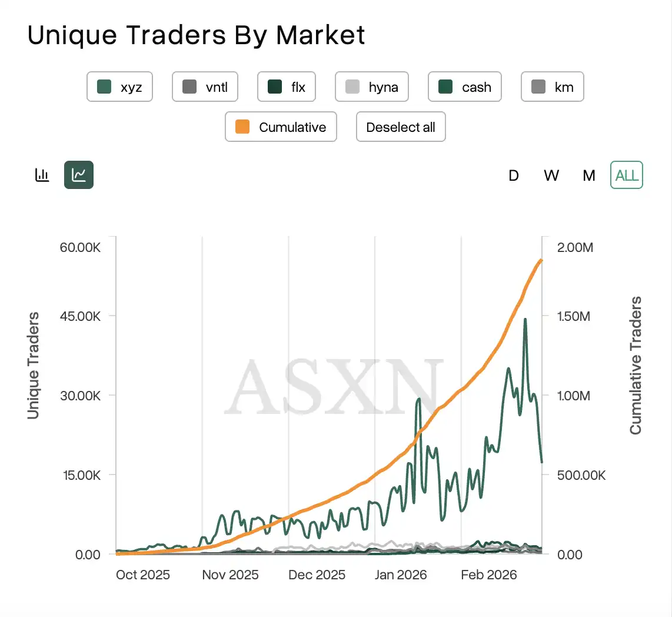
Task: Switch to bar chart view icon
Action: tap(42, 175)
